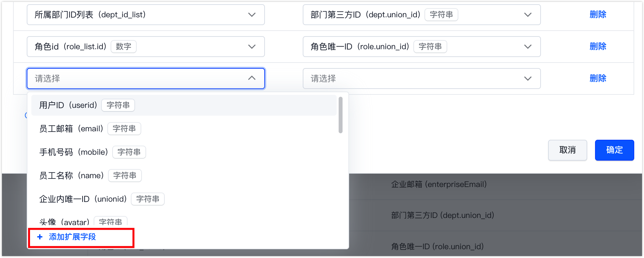Click the dropdown list scrollbar thumb
Image resolution: width=644 pixels, height=258 pixels.
pyautogui.click(x=341, y=115)
